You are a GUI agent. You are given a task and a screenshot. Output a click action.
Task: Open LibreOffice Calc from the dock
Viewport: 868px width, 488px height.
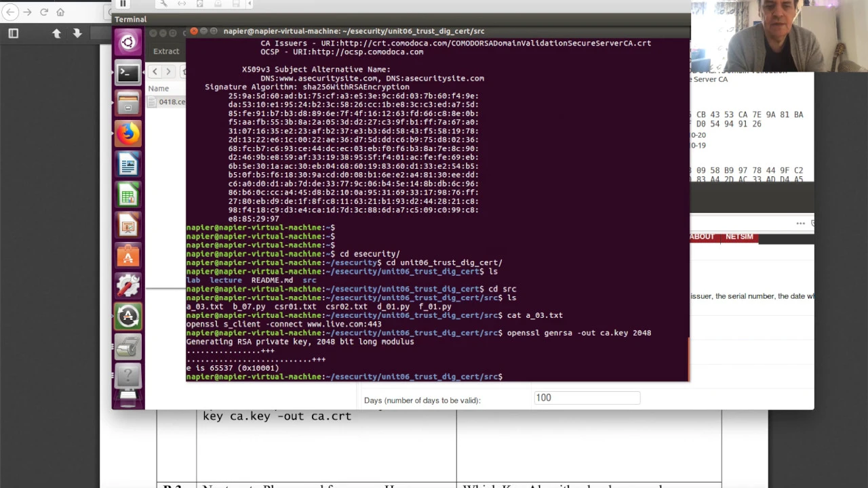click(x=128, y=195)
